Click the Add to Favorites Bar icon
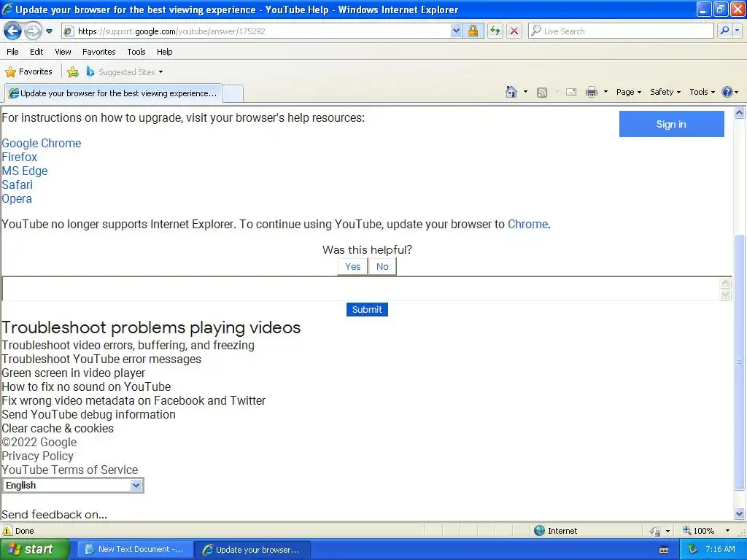The image size is (747, 560). coord(73,72)
